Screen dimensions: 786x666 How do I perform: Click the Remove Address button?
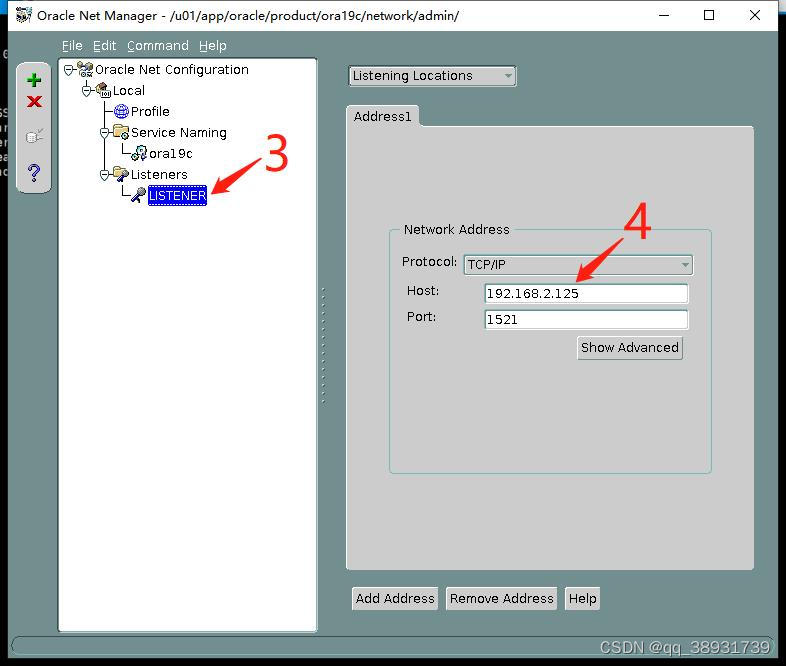coord(501,598)
